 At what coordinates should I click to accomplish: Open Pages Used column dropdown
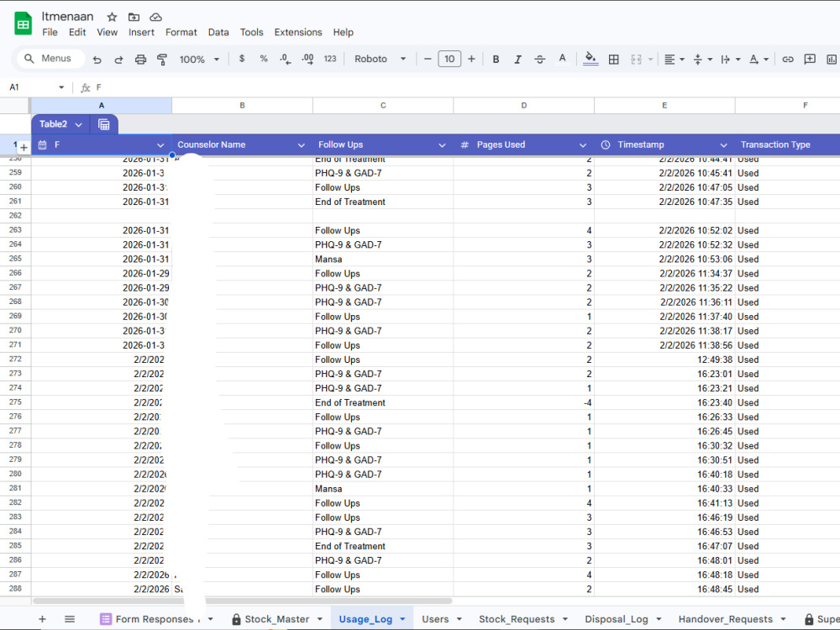click(x=583, y=145)
